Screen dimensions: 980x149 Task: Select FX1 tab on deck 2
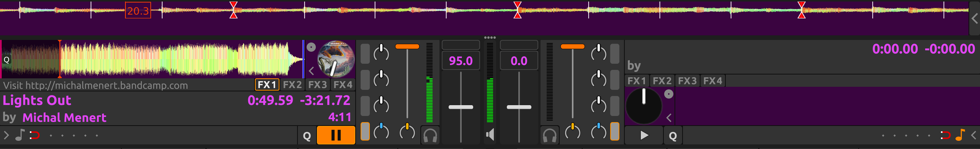[637, 81]
